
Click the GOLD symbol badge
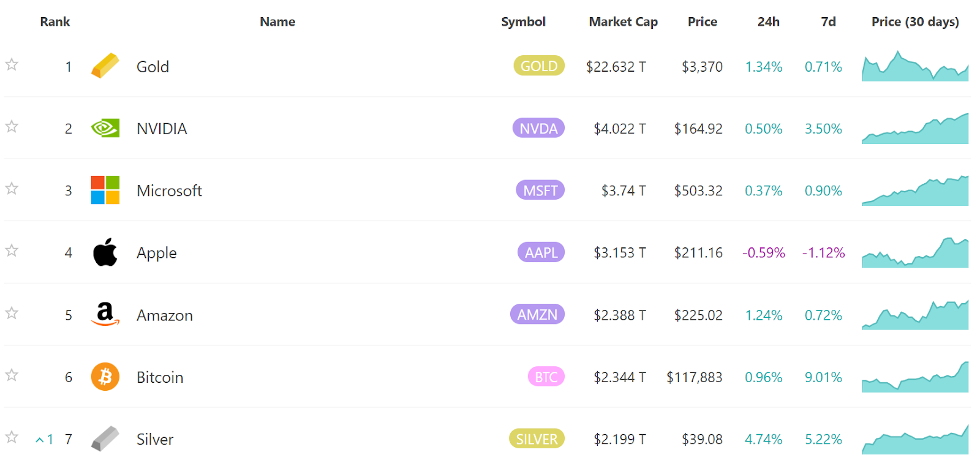tap(539, 66)
